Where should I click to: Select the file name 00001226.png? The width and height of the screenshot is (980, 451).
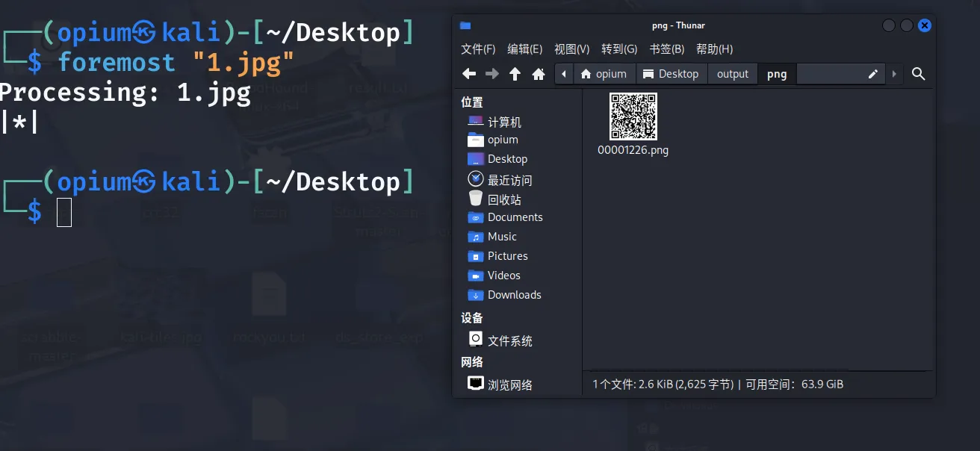click(x=633, y=150)
